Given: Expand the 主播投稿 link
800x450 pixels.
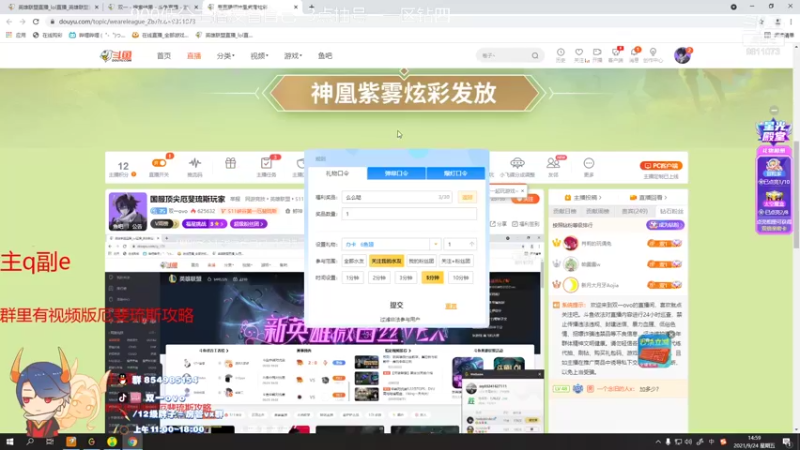Looking at the screenshot, I should tap(583, 197).
